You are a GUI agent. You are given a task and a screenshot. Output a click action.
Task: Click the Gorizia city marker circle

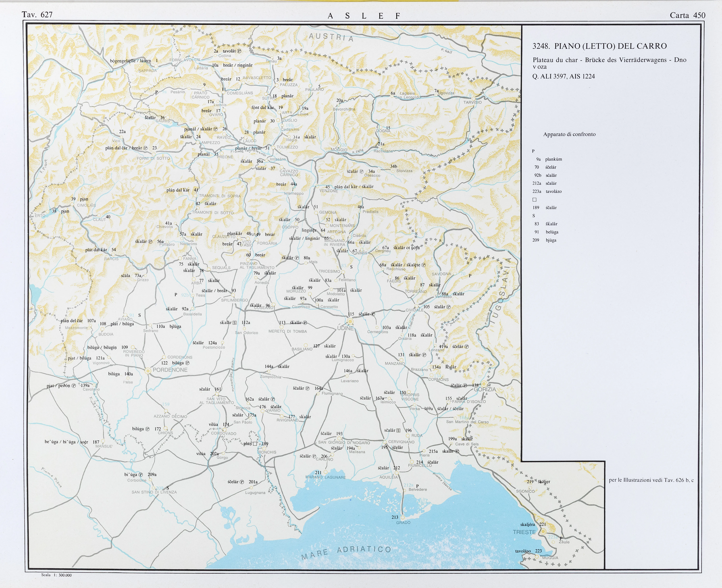point(484,384)
